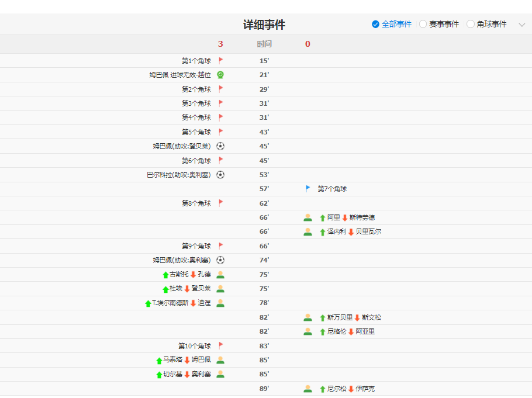Click the 第10个角球 label
This screenshot has width=532, height=398.
tap(195, 346)
